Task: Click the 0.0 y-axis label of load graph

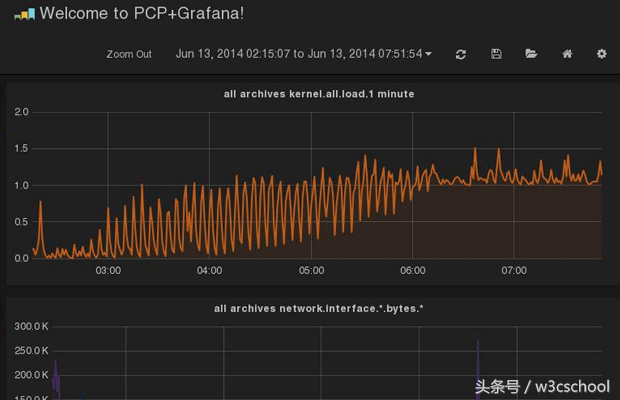Action: 21,258
